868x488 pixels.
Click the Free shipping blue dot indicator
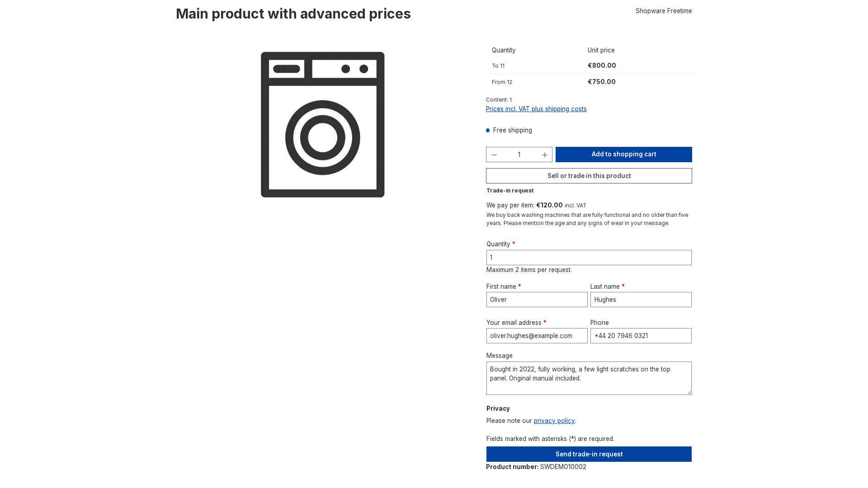pyautogui.click(x=488, y=131)
